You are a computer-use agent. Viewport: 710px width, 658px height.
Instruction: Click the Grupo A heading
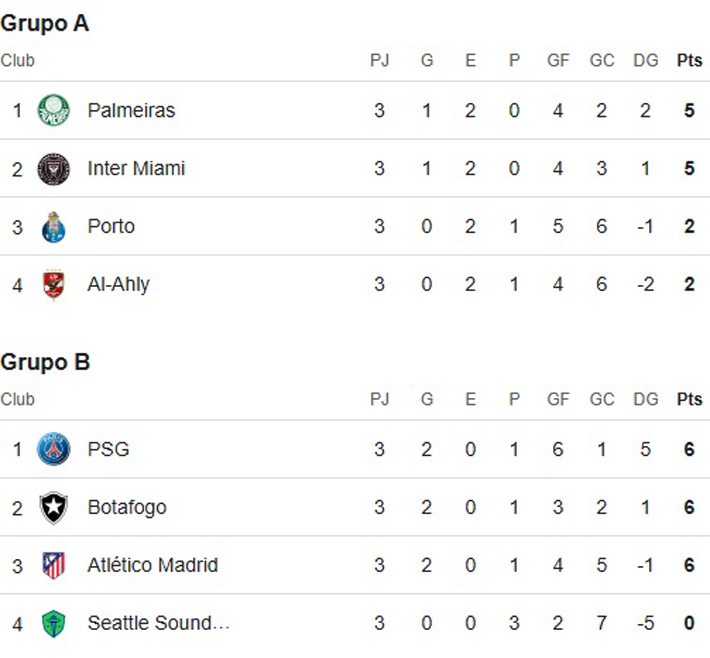tap(45, 23)
